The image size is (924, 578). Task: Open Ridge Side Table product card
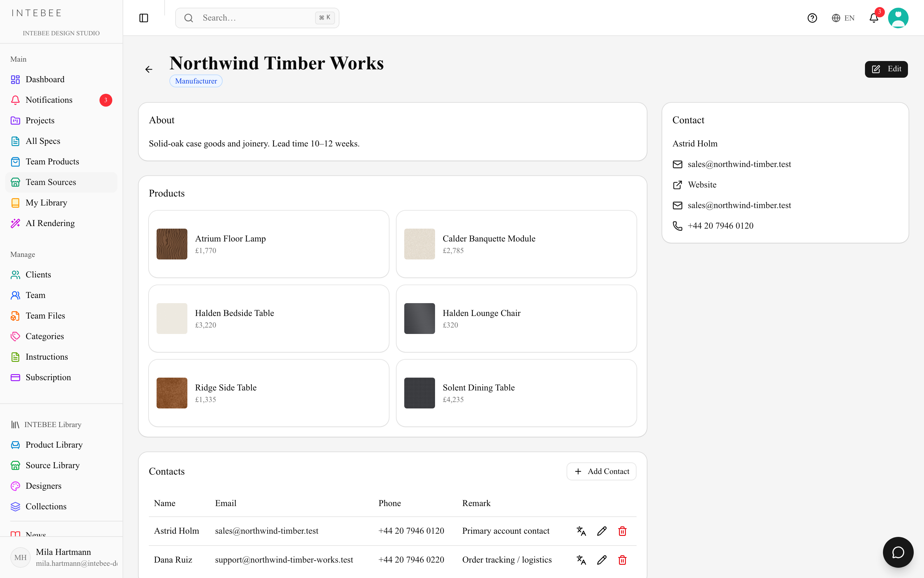(269, 393)
